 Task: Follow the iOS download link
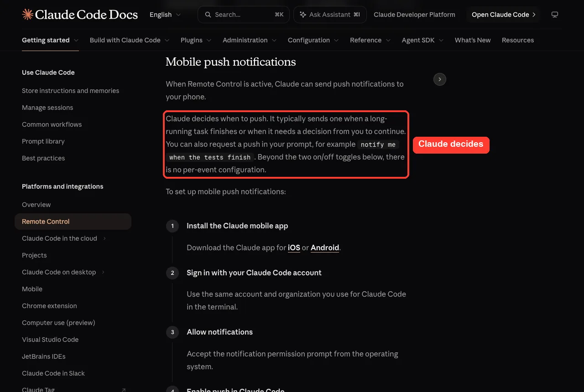point(294,248)
